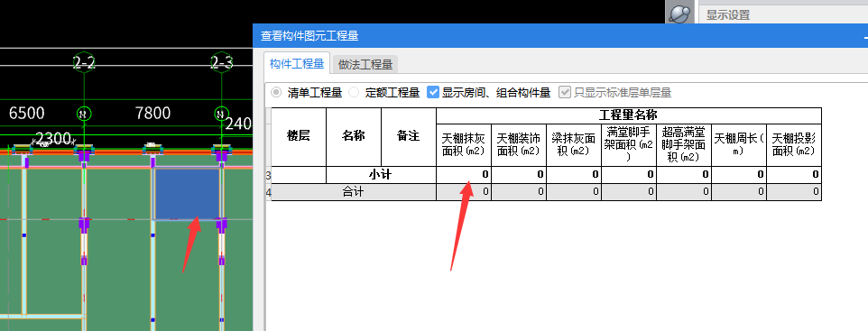Image resolution: width=868 pixels, height=331 pixels.
Task: Click the 工程量名称 group header
Action: [628, 115]
